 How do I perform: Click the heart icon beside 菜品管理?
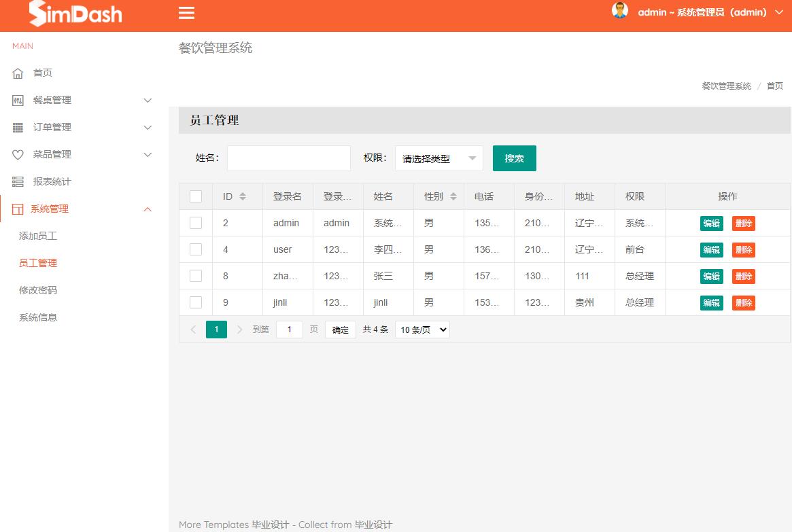click(x=17, y=154)
